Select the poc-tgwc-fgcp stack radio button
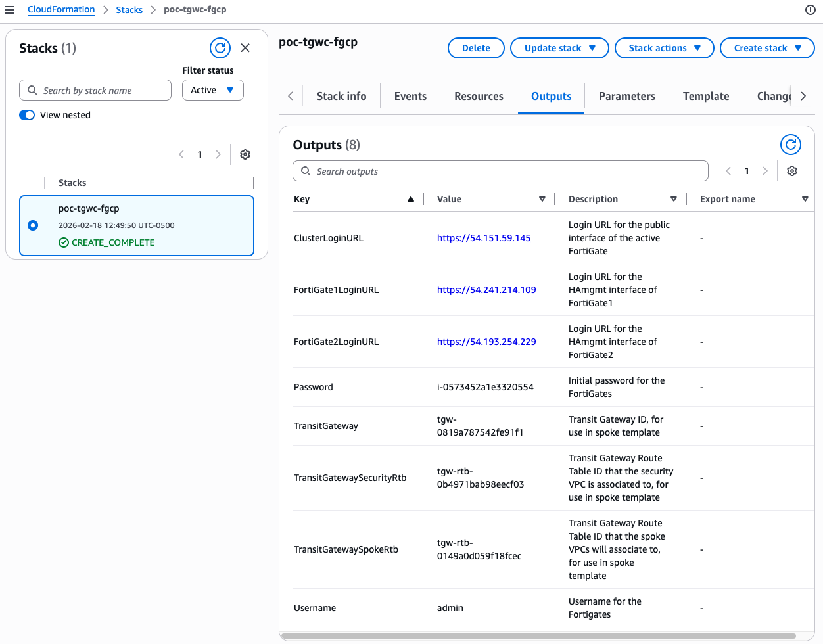The height and width of the screenshot is (644, 823). pyautogui.click(x=33, y=225)
